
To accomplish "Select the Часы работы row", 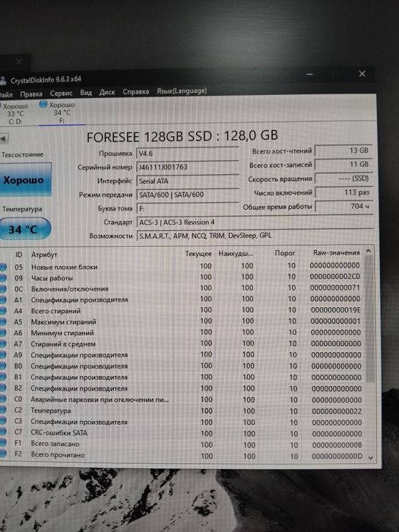I will pyautogui.click(x=182, y=277).
